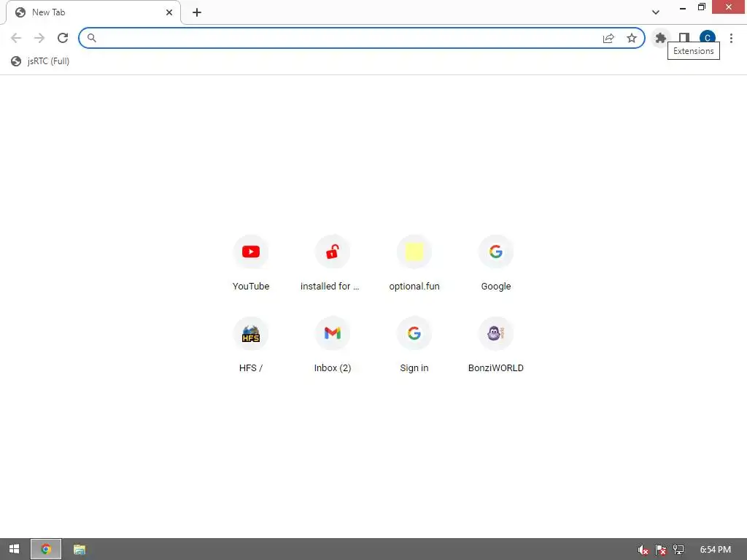This screenshot has height=560, width=747.
Task: Open the YouTube shortcut tile
Action: click(x=251, y=262)
